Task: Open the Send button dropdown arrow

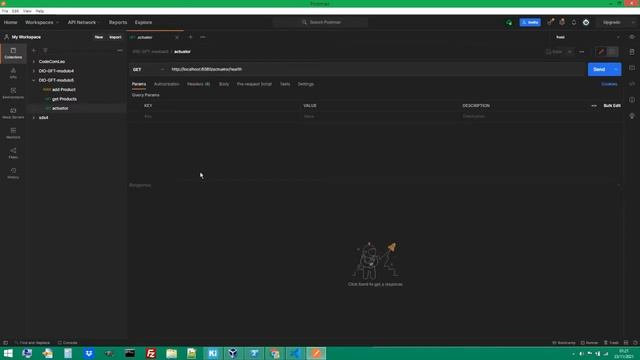Action: (x=616, y=69)
